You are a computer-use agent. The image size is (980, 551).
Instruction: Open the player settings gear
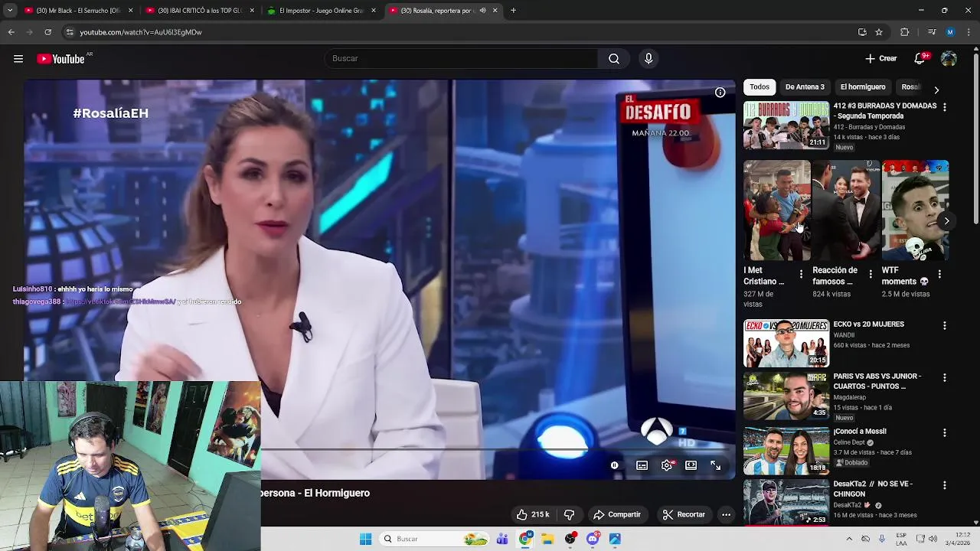667,465
